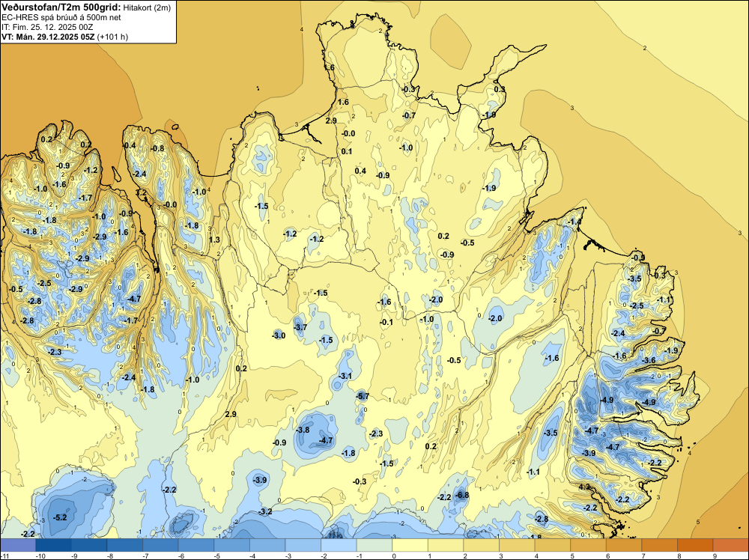This screenshot has width=749, height=560.
Task: Click the -3.2 value near the bottom edge
Action: (x=265, y=512)
